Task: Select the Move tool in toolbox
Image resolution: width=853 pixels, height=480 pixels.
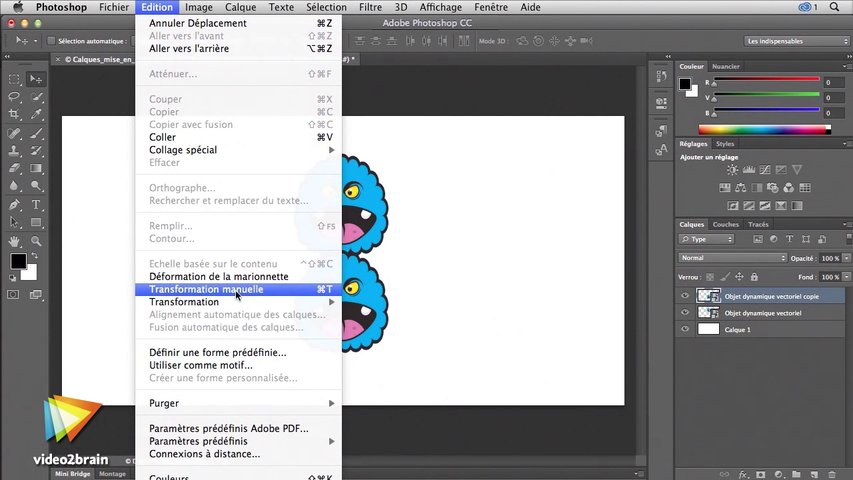Action: tap(36, 79)
